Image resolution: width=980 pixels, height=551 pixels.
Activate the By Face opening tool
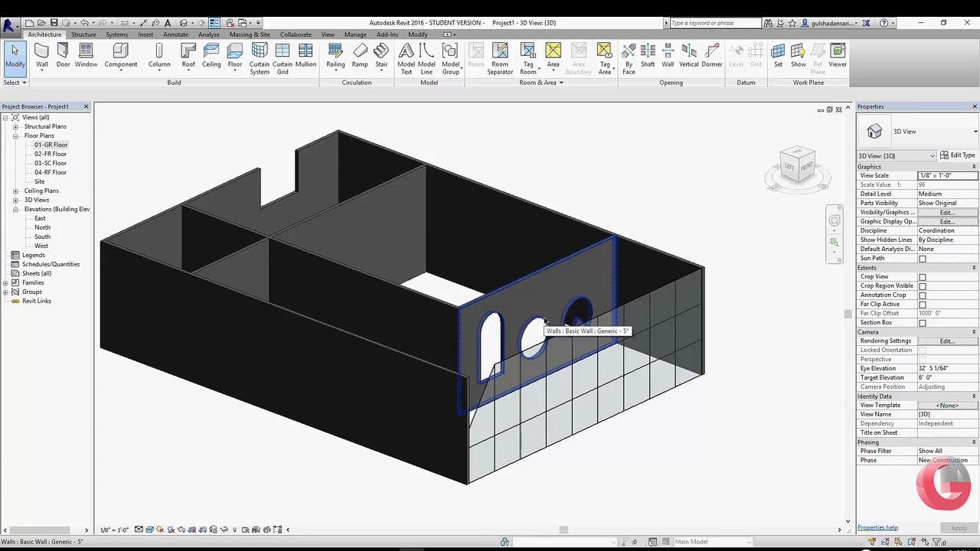click(629, 59)
